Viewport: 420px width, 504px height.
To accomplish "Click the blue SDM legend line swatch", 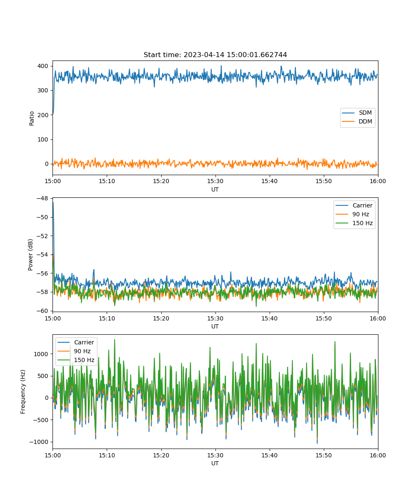I will [348, 113].
